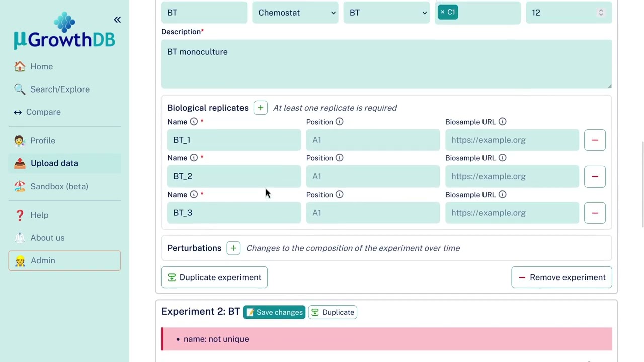Remove the C1 compartment tag

point(442,12)
